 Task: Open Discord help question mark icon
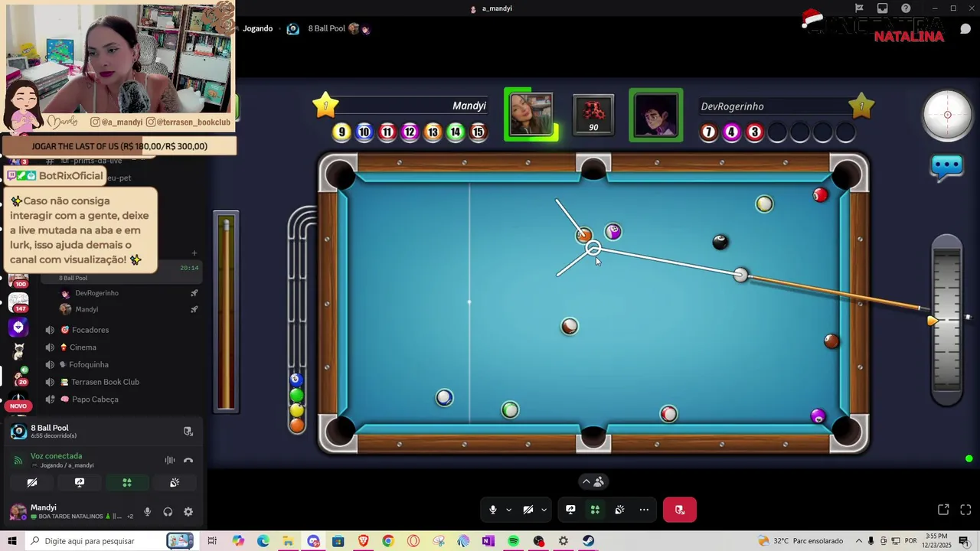point(906,8)
